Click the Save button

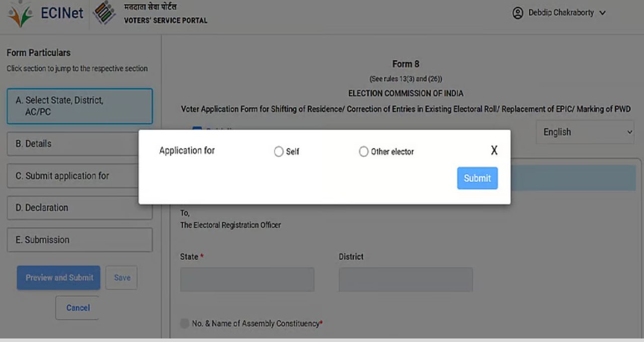pyautogui.click(x=122, y=278)
